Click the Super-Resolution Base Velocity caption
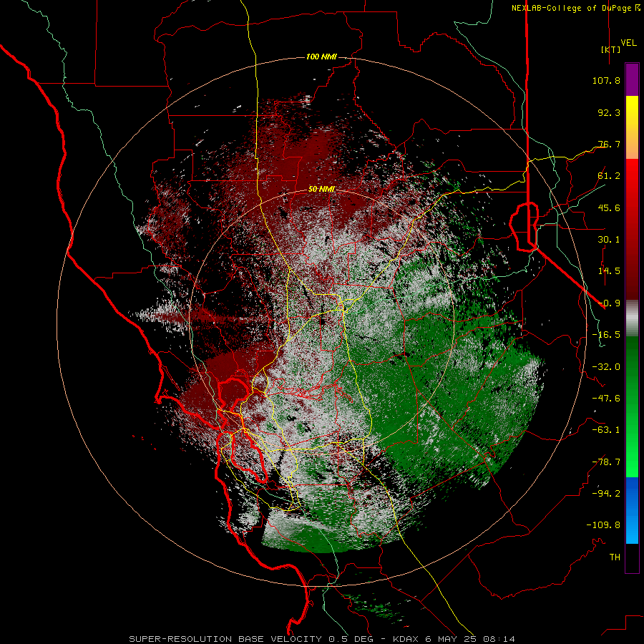 coord(321,639)
